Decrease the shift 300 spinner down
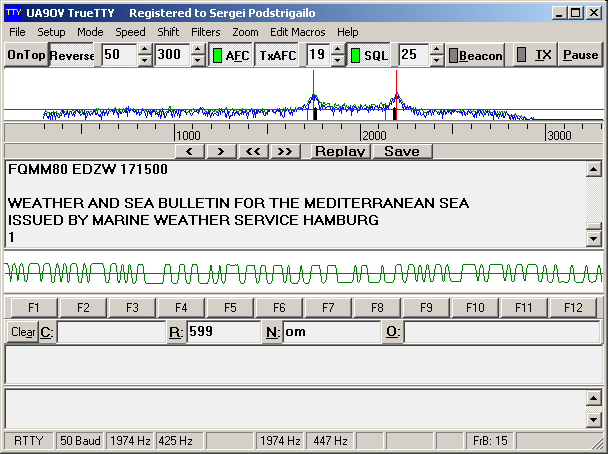The height and width of the screenshot is (454, 608). tap(198, 61)
